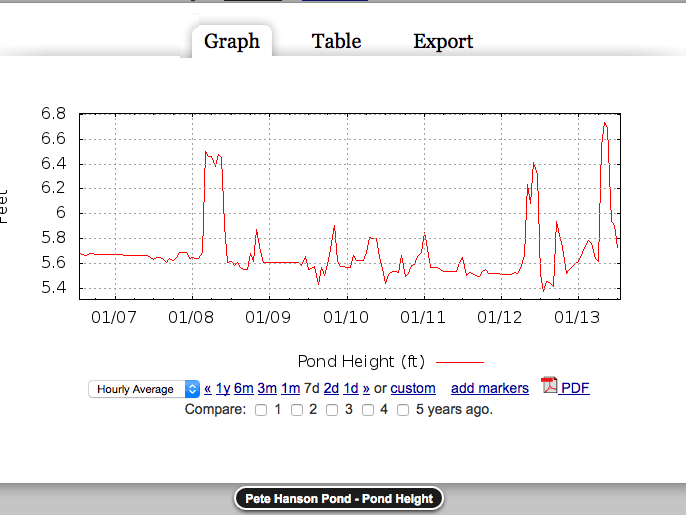Viewport: 686px width, 515px height.
Task: Click the 5.8 y-axis label
Action: tap(53, 238)
